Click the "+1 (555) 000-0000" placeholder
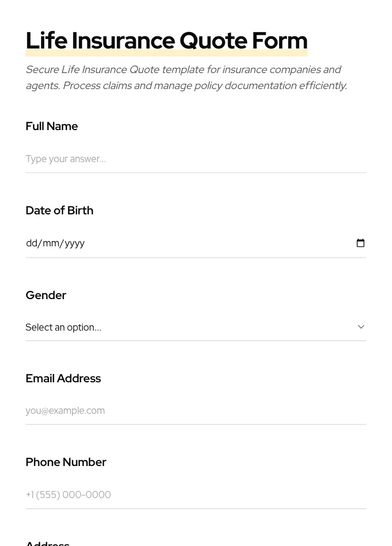 pos(68,495)
